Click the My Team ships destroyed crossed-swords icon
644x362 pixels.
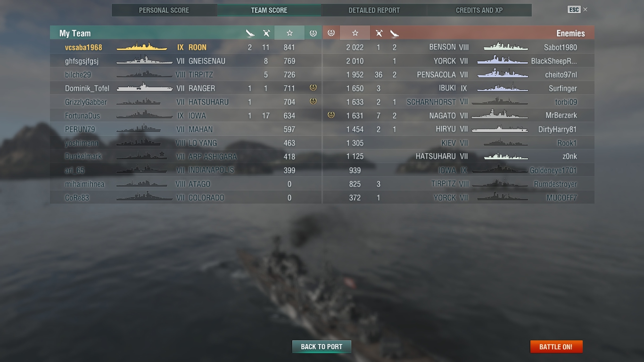click(x=266, y=33)
